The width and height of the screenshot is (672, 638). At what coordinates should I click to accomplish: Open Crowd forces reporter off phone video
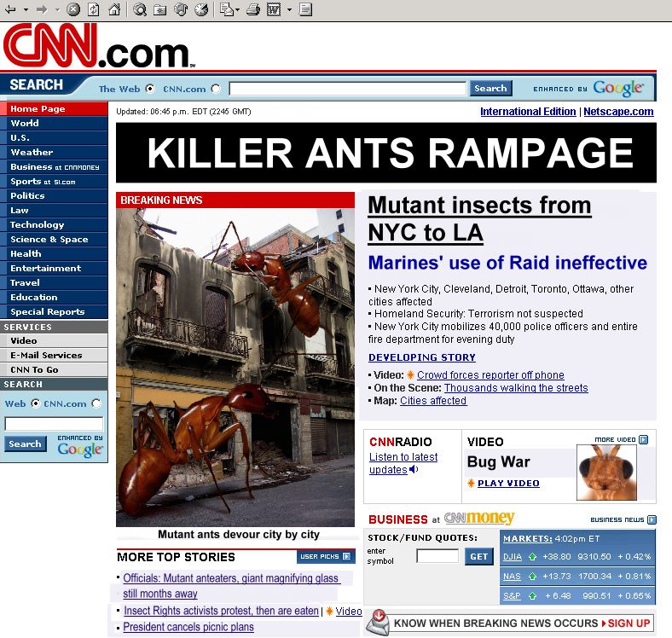click(x=490, y=375)
